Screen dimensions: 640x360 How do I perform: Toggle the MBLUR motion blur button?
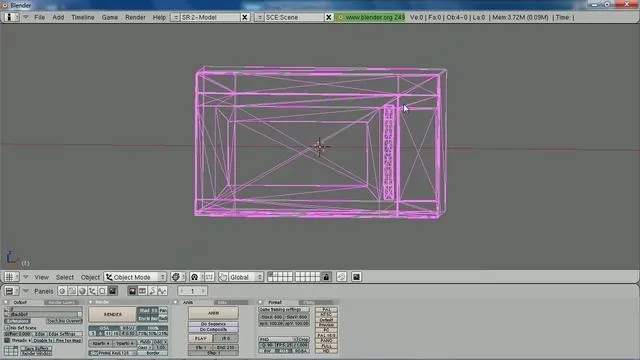(x=128, y=328)
